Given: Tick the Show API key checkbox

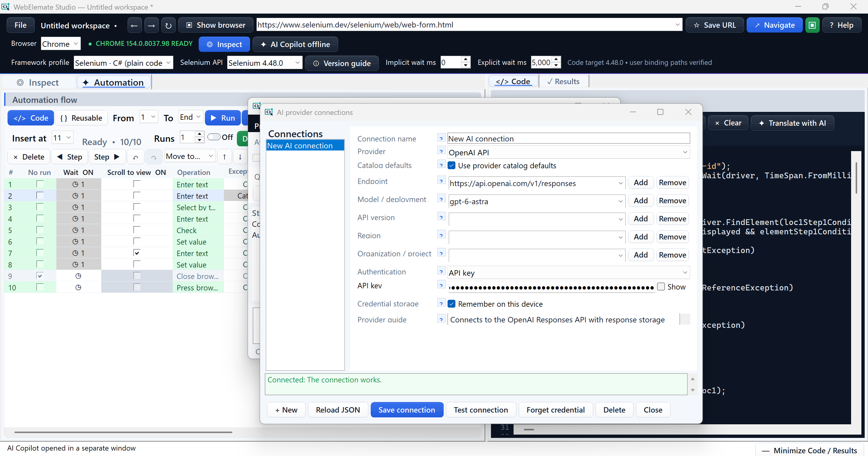Looking at the screenshot, I should (661, 287).
